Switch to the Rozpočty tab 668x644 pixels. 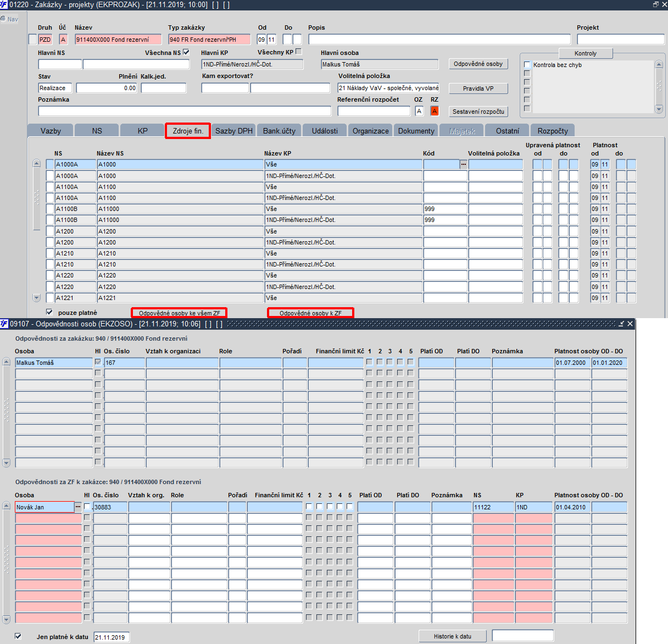point(553,131)
